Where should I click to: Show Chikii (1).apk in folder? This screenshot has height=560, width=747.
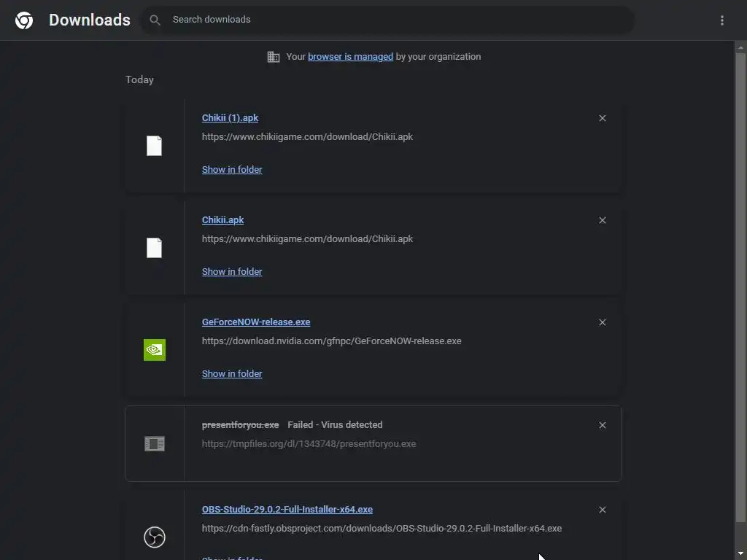pyautogui.click(x=231, y=169)
